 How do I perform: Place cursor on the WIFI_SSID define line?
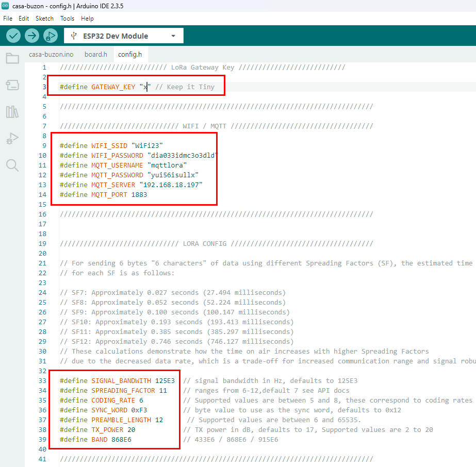tap(111, 146)
